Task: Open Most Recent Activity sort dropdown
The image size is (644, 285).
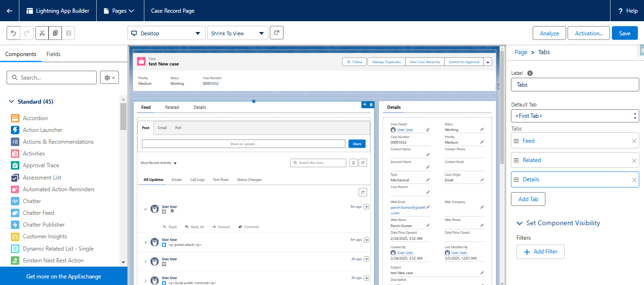Action: click(x=159, y=163)
